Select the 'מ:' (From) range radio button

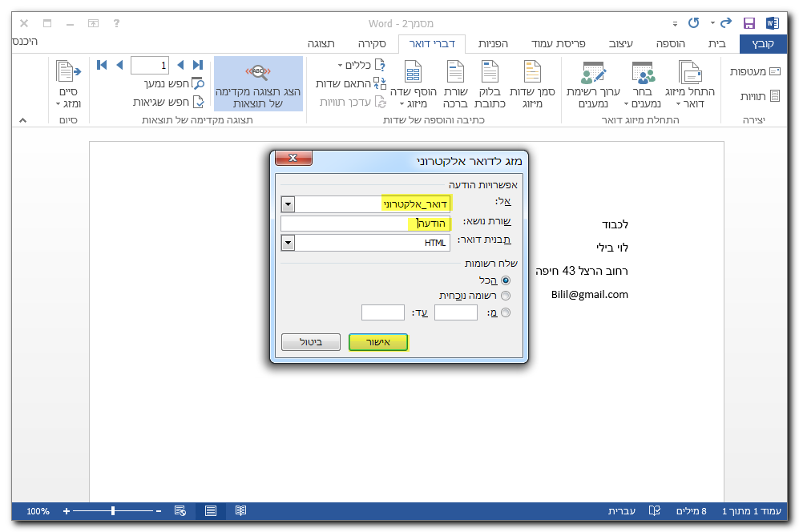pyautogui.click(x=505, y=312)
